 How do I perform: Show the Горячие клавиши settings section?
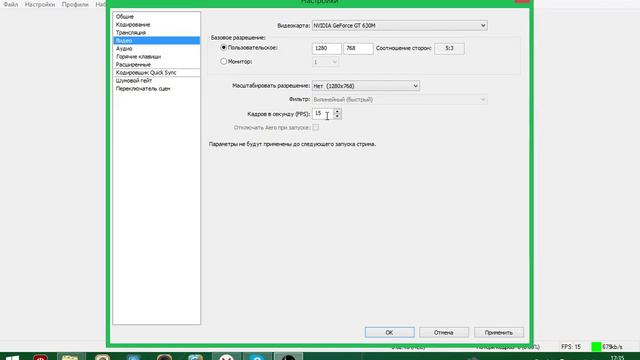[x=157, y=56]
